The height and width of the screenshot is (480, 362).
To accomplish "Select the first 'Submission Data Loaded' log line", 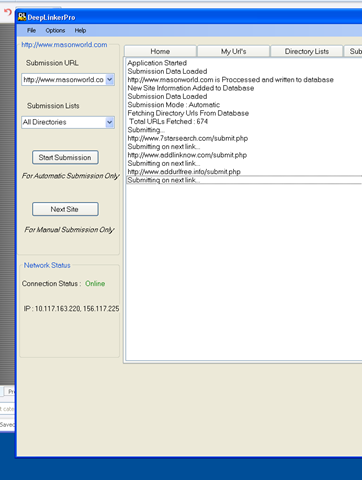I will tap(167, 71).
